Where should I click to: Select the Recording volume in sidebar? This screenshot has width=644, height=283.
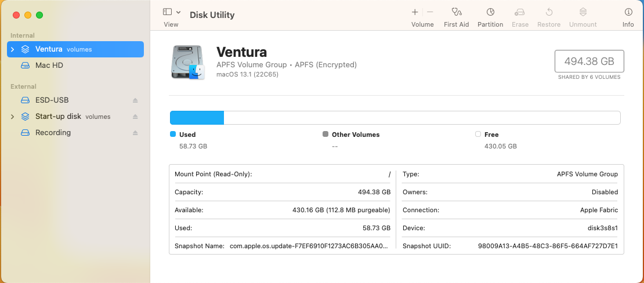click(53, 133)
